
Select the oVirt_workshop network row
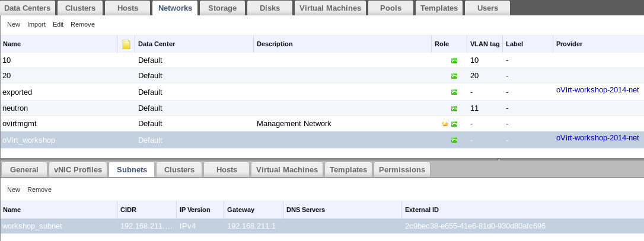coord(322,140)
